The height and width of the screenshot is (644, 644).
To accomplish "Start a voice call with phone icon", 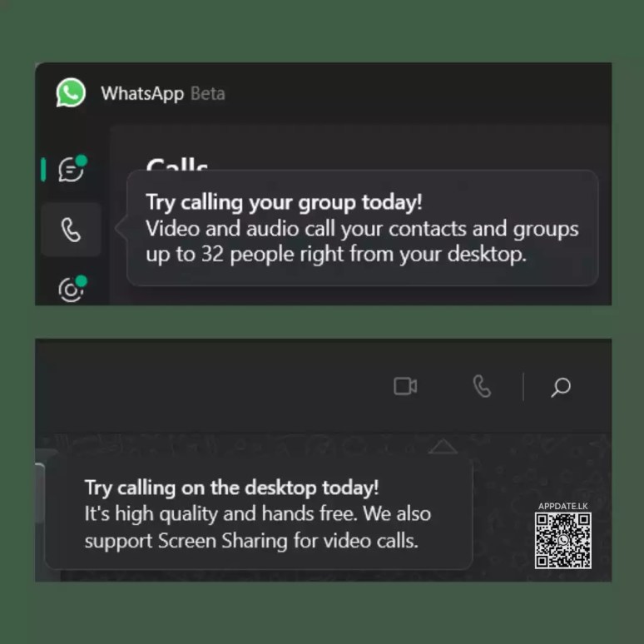I will pos(482,386).
